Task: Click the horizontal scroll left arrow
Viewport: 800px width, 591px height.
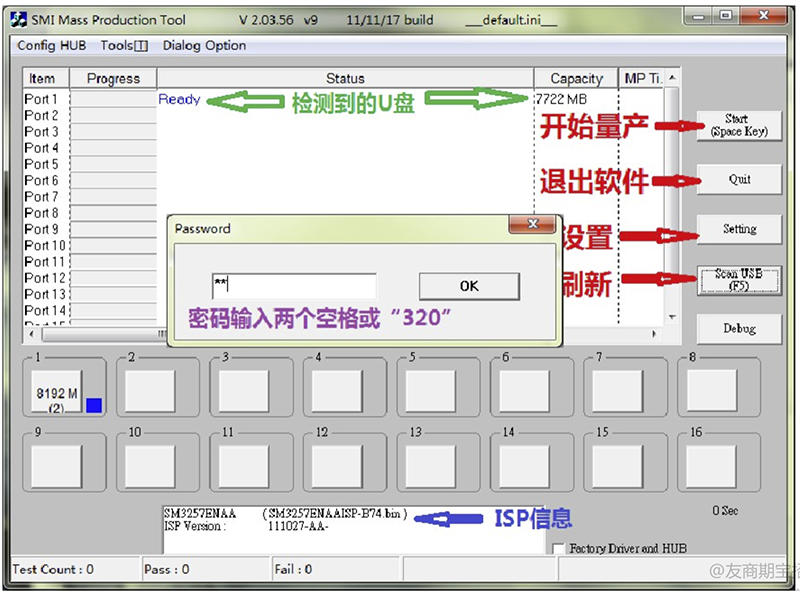Action: [32, 334]
